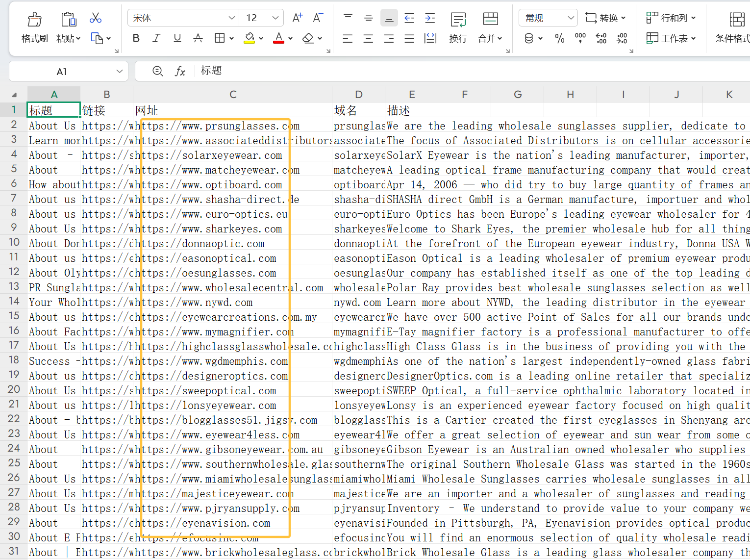Click the Distributed alignment icon
The image size is (750, 560).
tap(430, 38)
